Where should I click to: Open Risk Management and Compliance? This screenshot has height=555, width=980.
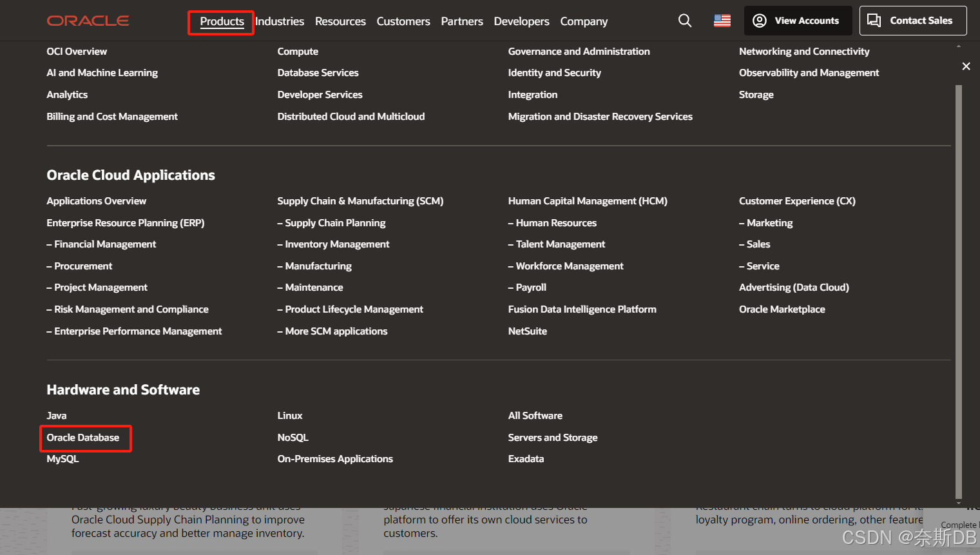(128, 309)
